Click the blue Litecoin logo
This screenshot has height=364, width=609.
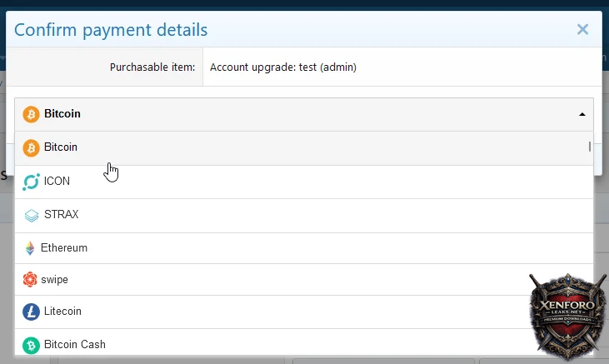31,312
